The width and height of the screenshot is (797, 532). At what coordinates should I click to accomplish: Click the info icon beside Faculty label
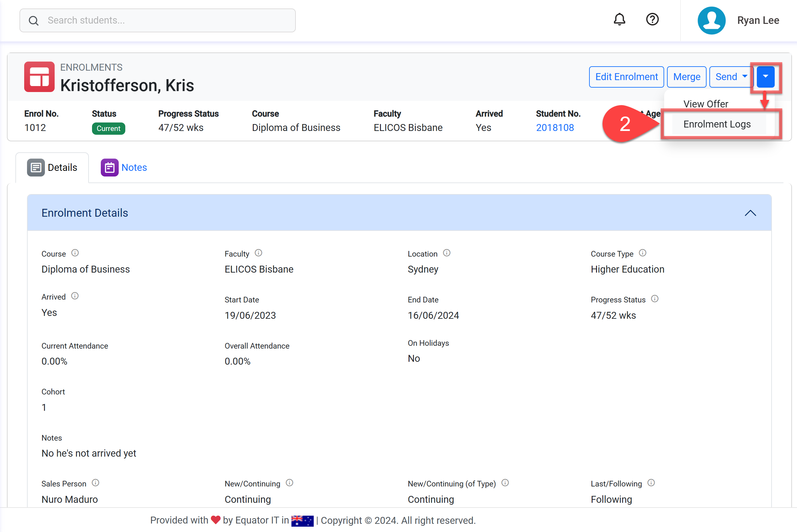pos(258,253)
